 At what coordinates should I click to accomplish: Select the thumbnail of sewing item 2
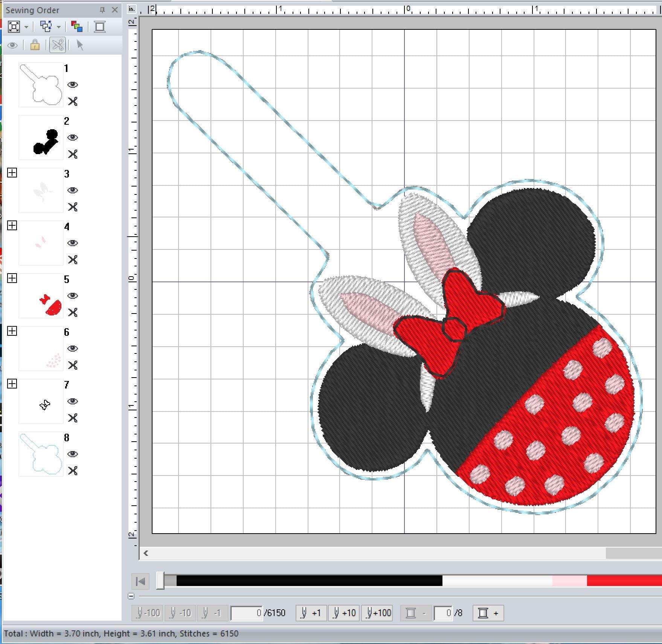41,138
